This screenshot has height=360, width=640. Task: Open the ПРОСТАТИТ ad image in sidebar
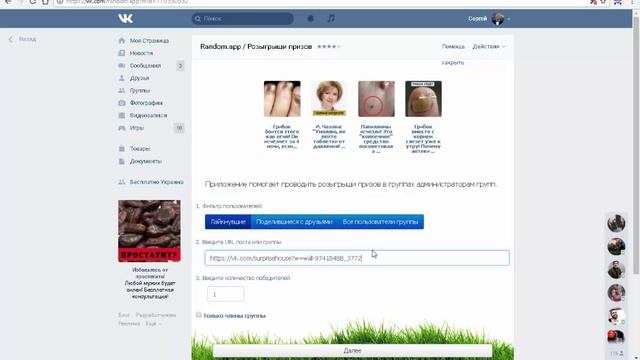[149, 231]
